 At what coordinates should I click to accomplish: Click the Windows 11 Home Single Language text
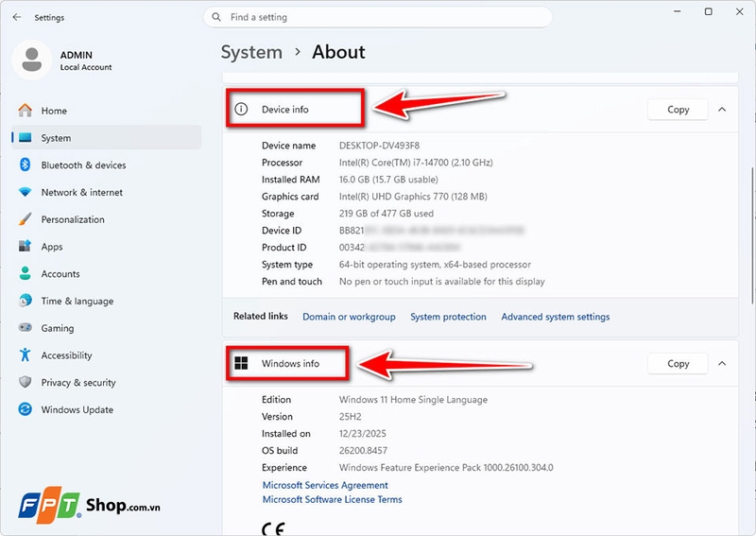[x=413, y=400]
